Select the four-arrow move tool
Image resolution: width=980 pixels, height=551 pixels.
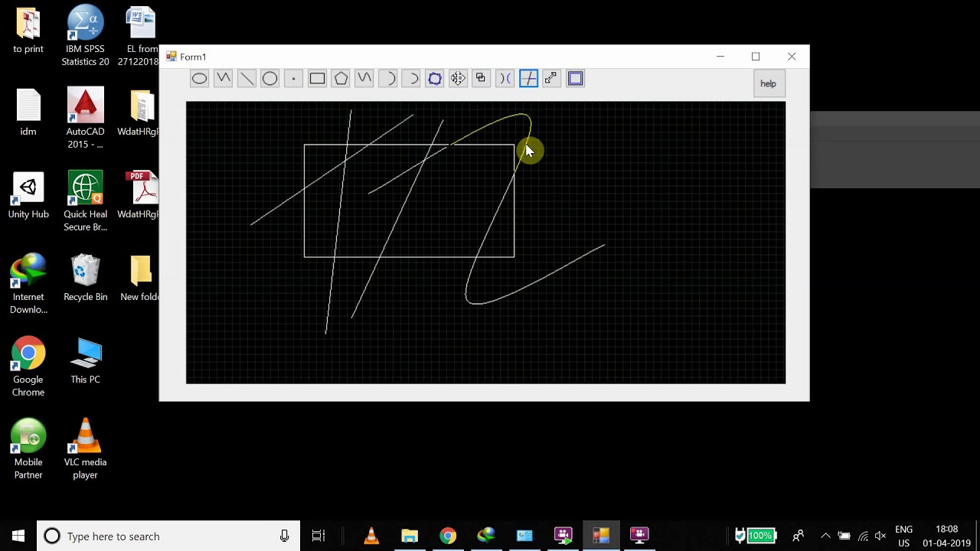coord(458,78)
